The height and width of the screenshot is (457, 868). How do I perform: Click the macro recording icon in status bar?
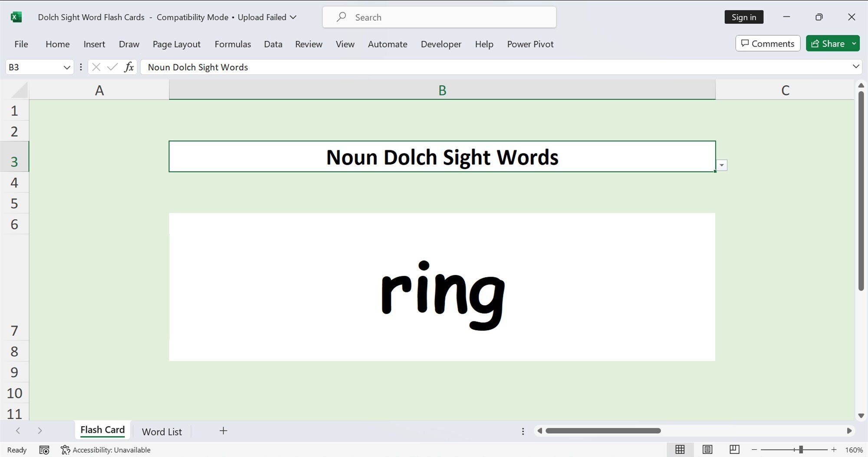[44, 450]
